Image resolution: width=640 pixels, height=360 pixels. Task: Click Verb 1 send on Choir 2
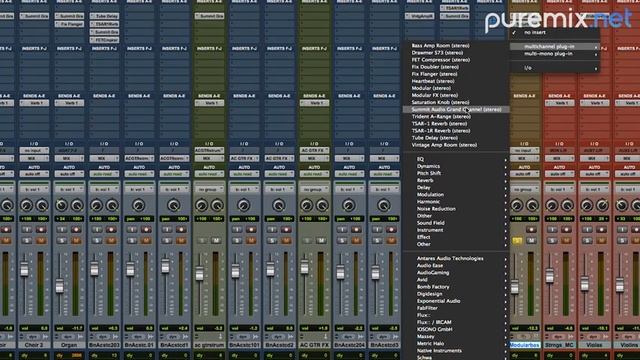pos(34,103)
